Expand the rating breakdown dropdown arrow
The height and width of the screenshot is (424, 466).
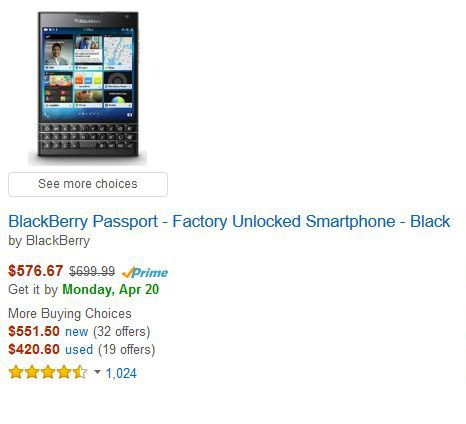pyautogui.click(x=97, y=372)
